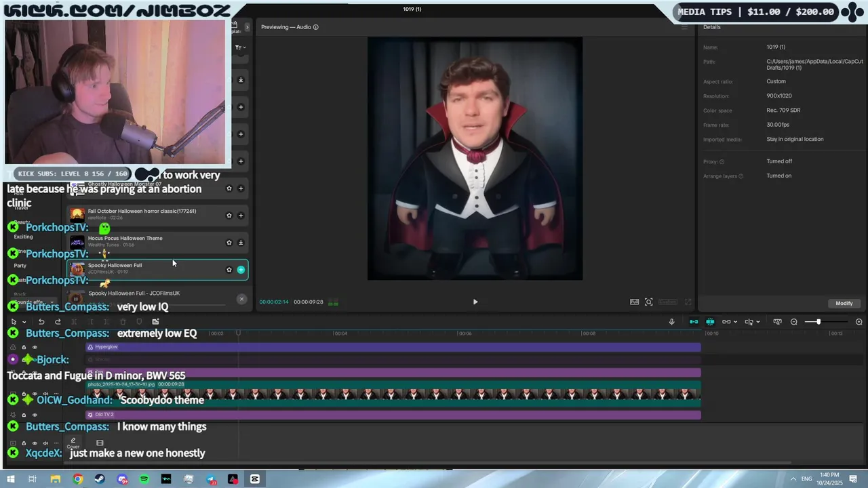The image size is (868, 488).
Task: Click the Stay in original location value
Action: point(795,139)
